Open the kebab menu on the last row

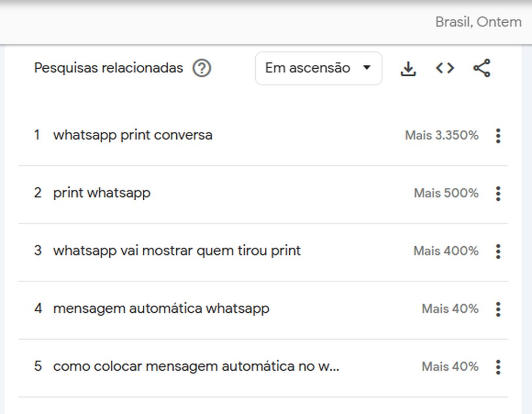tap(498, 367)
